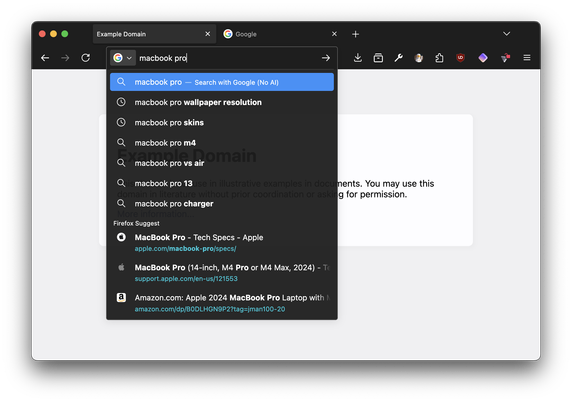This screenshot has width=572, height=402.
Task: Click the archive box toolbar icon
Action: coord(378,58)
